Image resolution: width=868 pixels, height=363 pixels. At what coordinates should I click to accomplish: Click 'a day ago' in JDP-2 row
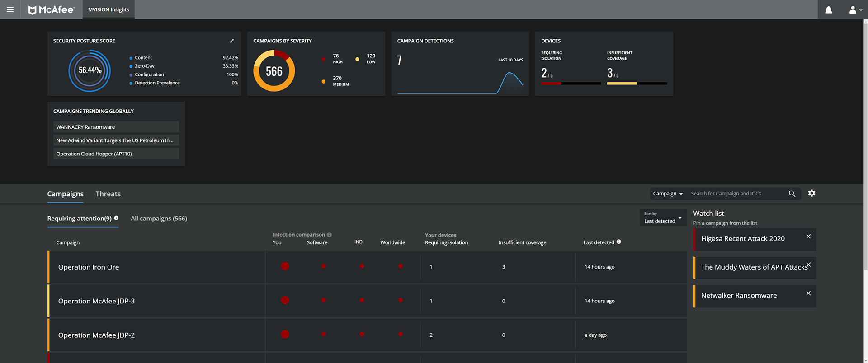point(595,335)
